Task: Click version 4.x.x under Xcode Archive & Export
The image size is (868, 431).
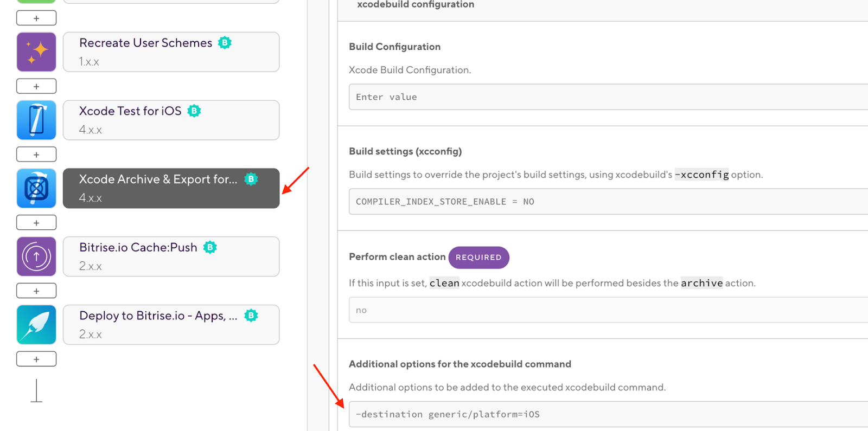Action: 90,198
